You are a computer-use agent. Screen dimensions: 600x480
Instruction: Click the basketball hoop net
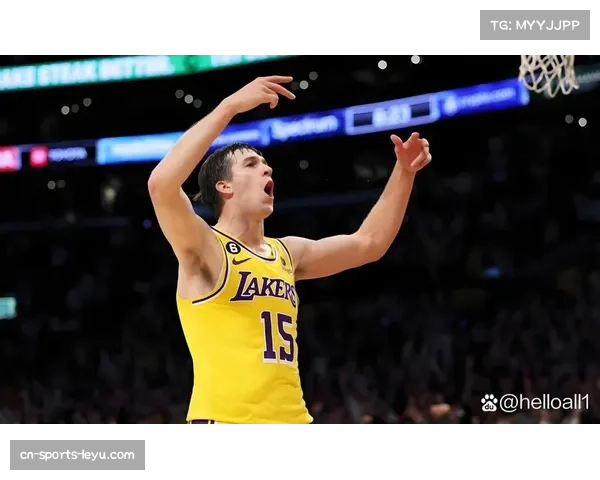click(548, 72)
